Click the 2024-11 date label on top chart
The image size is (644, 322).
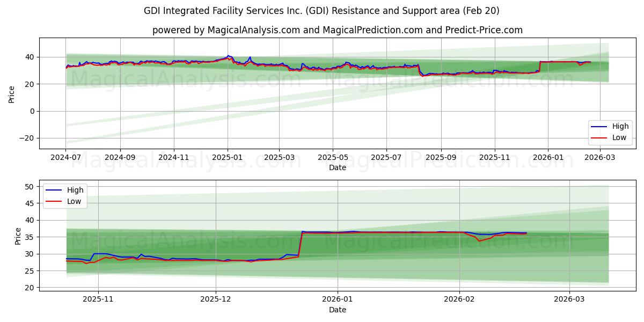[173, 158]
